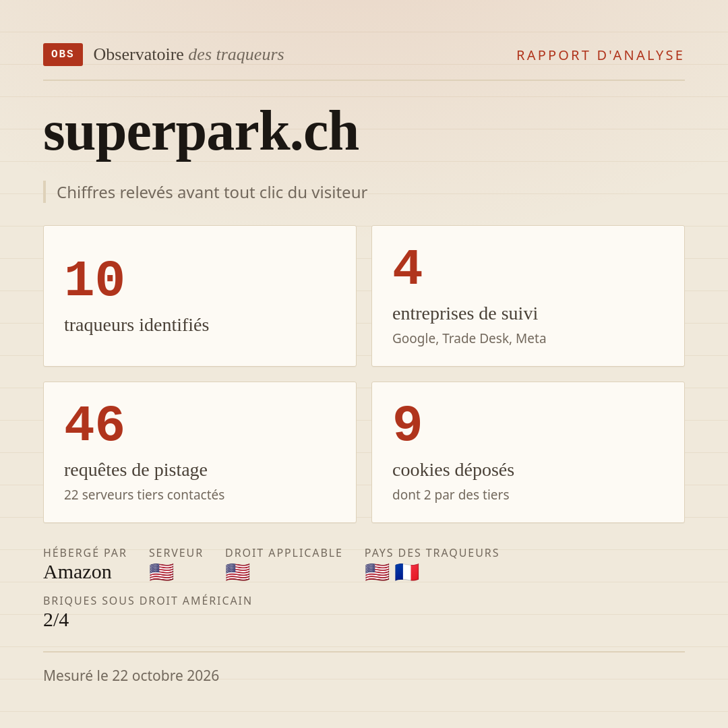Click the subtitle about chiffres relevés
728x728 pixels.
[x=212, y=192]
